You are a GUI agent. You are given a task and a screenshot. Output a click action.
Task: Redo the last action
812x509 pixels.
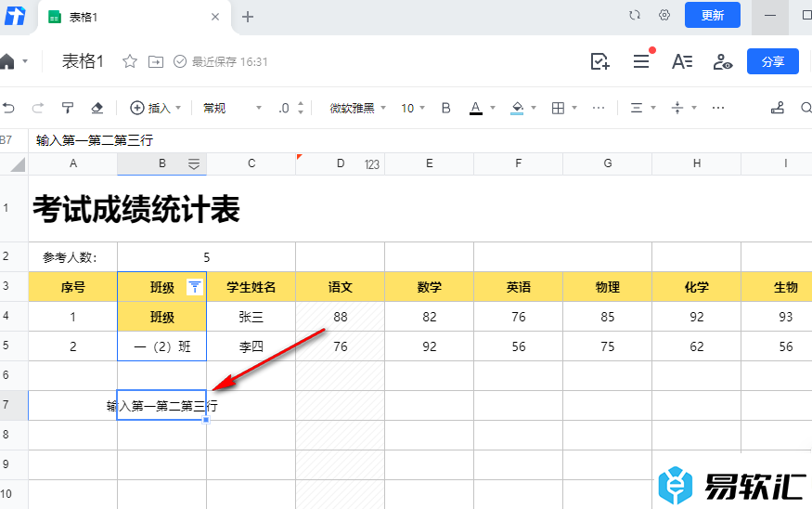[x=37, y=108]
